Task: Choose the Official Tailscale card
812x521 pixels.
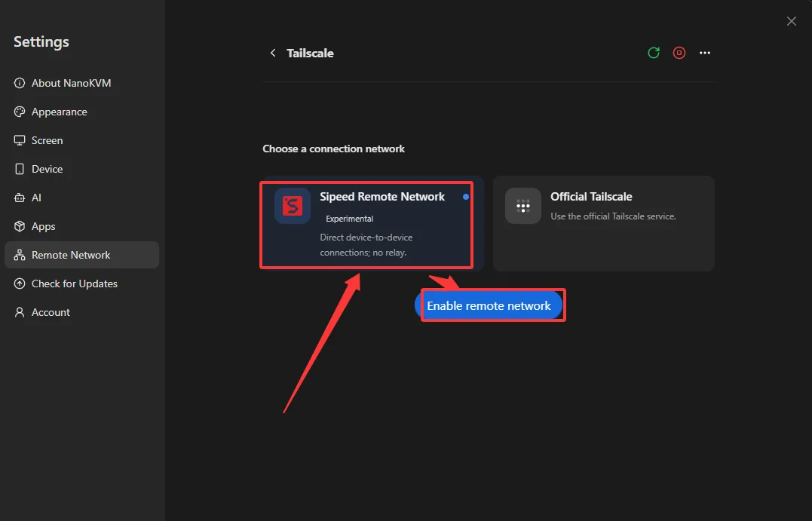Action: 604,224
